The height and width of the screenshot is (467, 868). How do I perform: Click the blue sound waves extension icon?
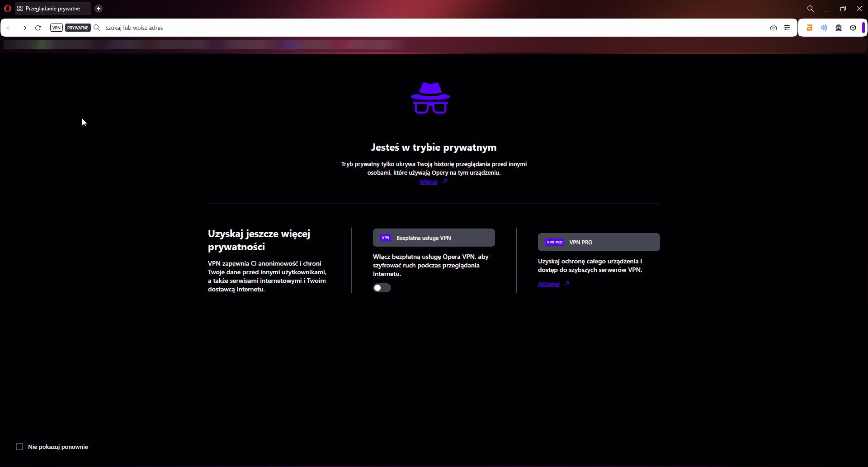(x=824, y=28)
